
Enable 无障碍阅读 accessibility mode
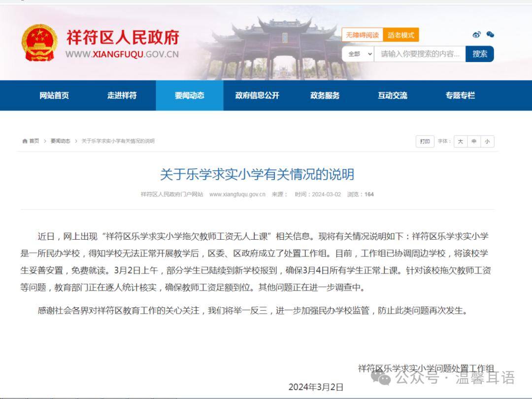coord(362,35)
